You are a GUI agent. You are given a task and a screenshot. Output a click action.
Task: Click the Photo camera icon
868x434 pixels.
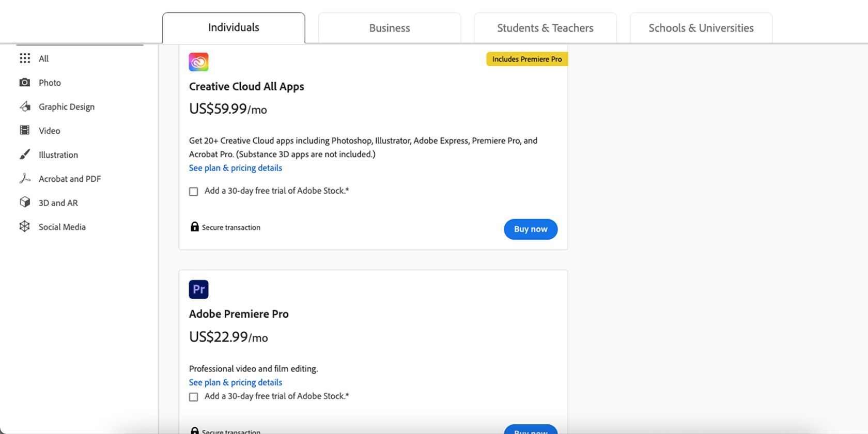pos(25,83)
